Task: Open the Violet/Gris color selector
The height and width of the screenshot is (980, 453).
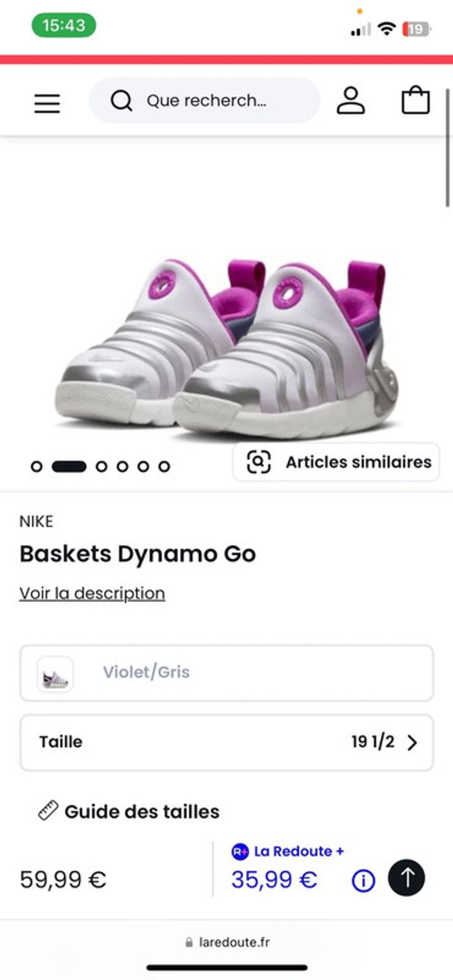Action: 226,673
